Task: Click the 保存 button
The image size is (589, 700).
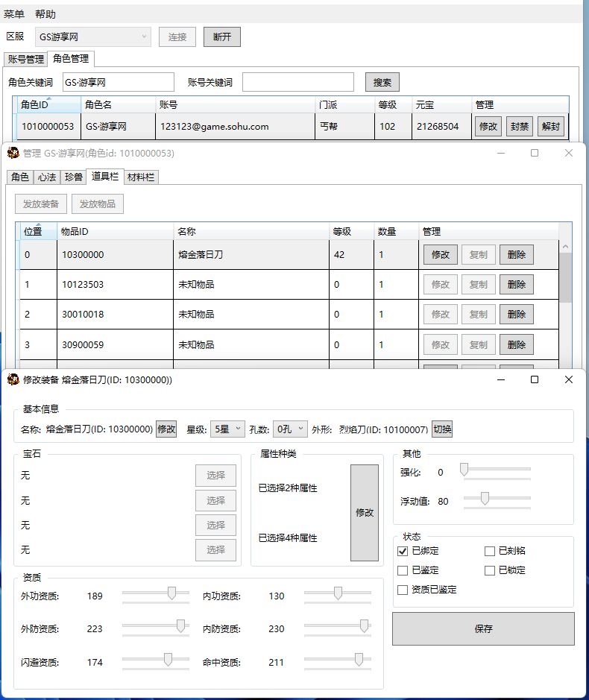Action: tap(483, 628)
